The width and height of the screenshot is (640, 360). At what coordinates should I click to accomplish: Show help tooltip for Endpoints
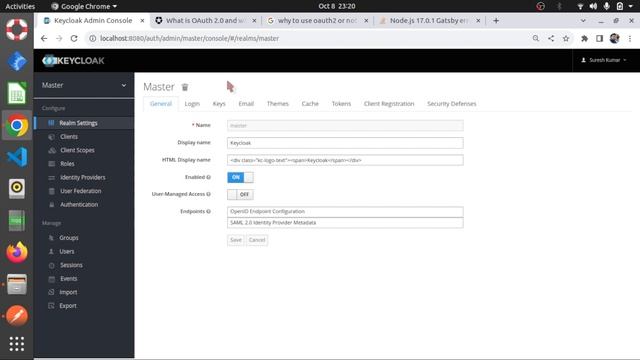point(209,211)
